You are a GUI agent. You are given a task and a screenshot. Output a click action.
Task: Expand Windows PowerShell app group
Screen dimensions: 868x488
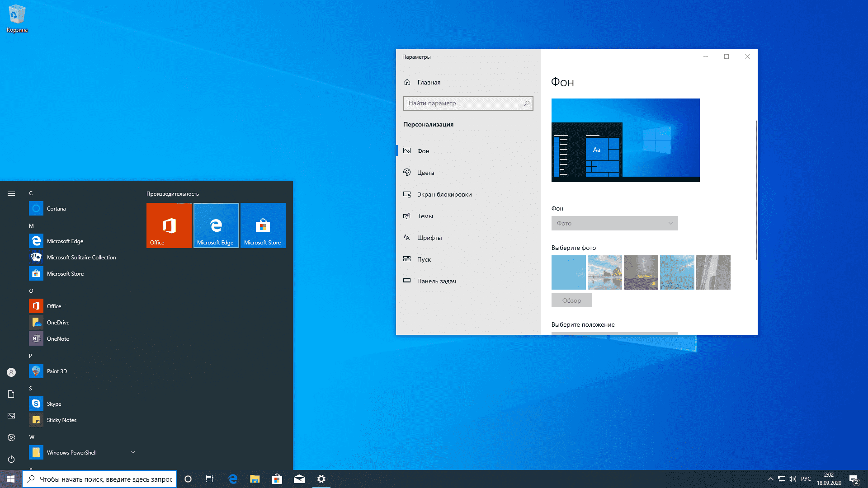[132, 452]
